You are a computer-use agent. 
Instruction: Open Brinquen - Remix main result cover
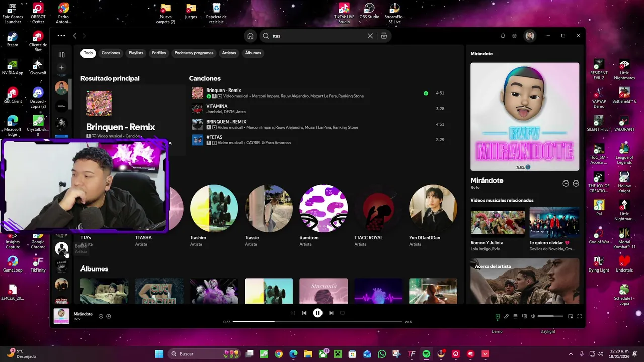point(99,103)
